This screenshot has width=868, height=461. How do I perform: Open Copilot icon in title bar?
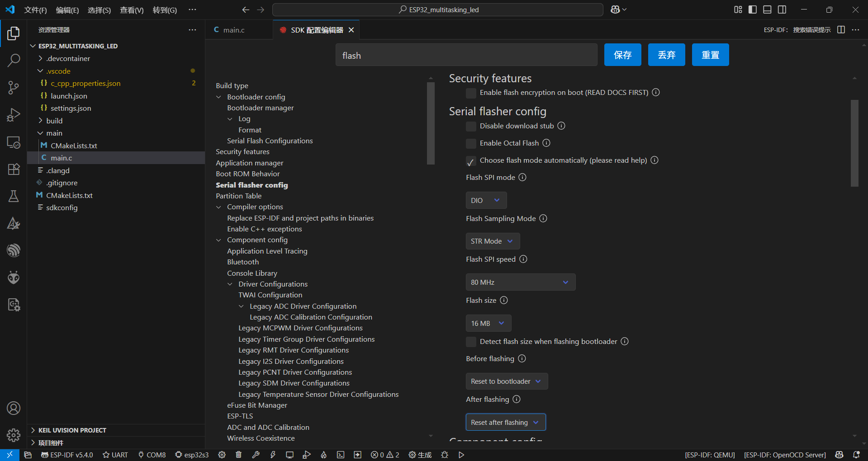coord(615,9)
